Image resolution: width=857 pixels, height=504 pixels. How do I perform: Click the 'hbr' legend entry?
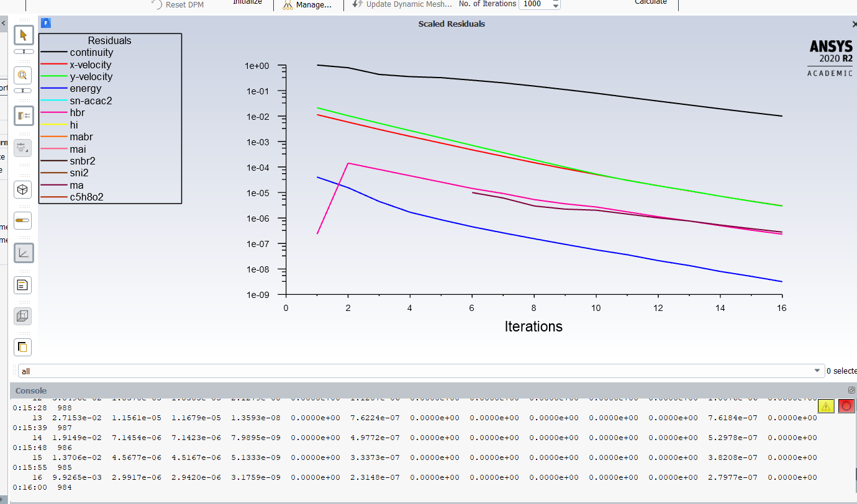point(77,113)
